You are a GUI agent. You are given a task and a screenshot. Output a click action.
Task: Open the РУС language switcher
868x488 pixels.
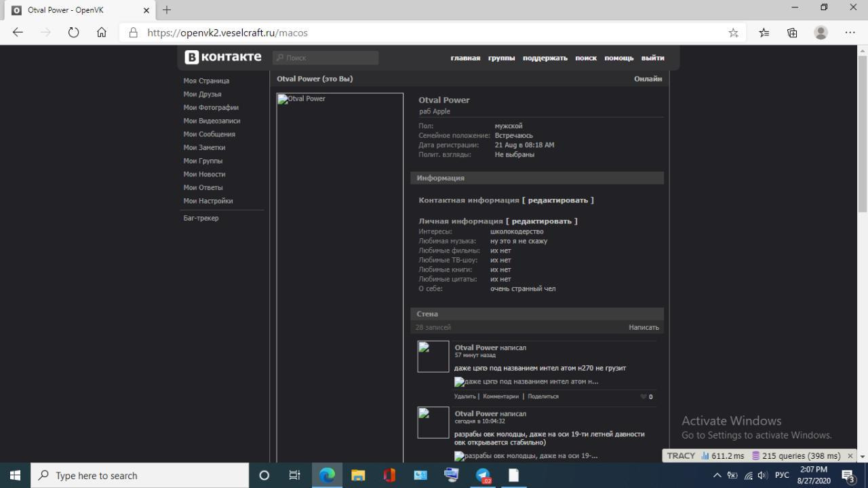tap(782, 475)
